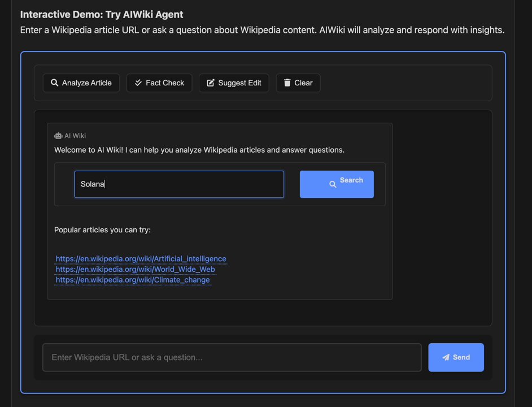Open the Artificial_intelligence Wikipedia link
The image size is (532, 407).
click(141, 259)
